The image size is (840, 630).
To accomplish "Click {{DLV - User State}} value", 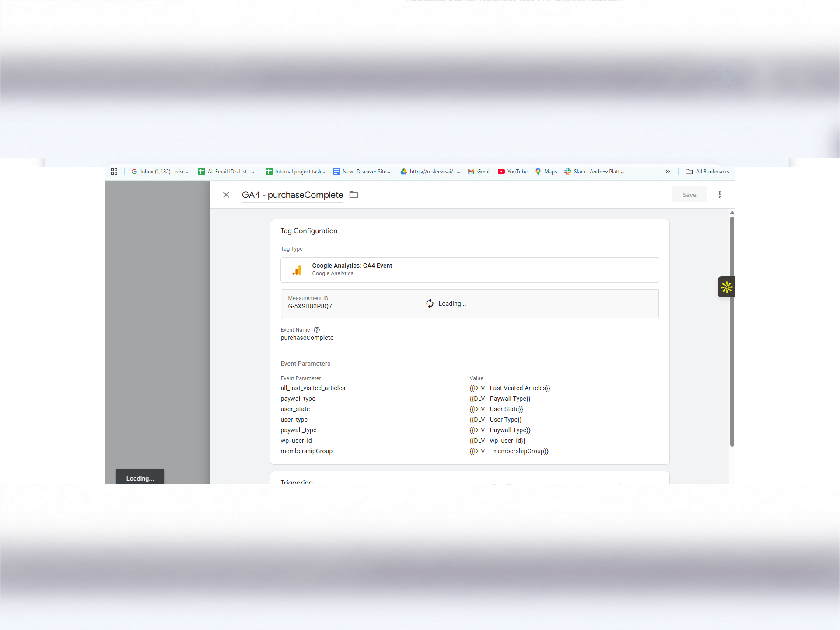I will 497,409.
